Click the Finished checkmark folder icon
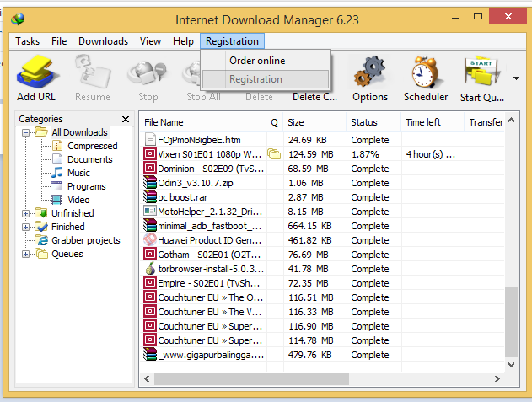The image size is (532, 402). (x=41, y=227)
